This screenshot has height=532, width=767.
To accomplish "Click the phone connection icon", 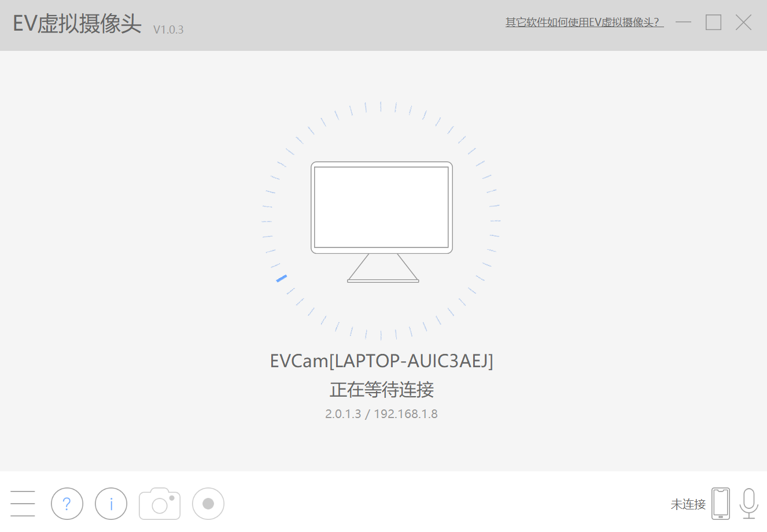I will [x=721, y=504].
